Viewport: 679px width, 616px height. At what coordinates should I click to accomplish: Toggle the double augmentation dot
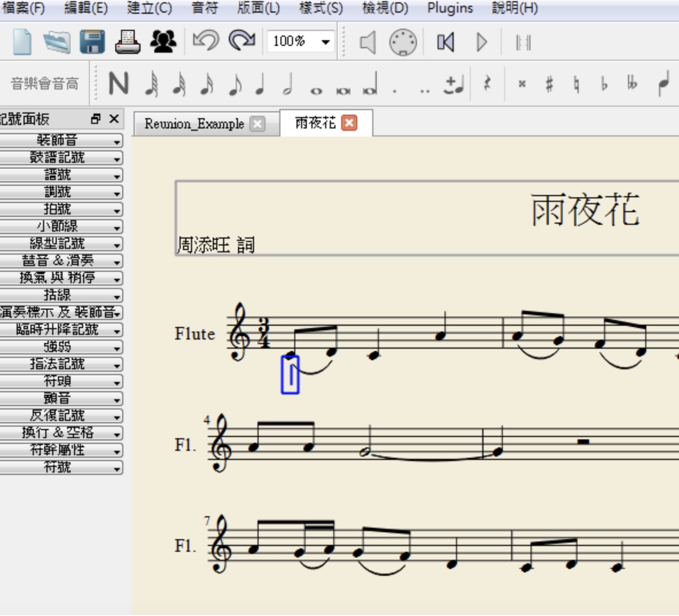pos(425,91)
